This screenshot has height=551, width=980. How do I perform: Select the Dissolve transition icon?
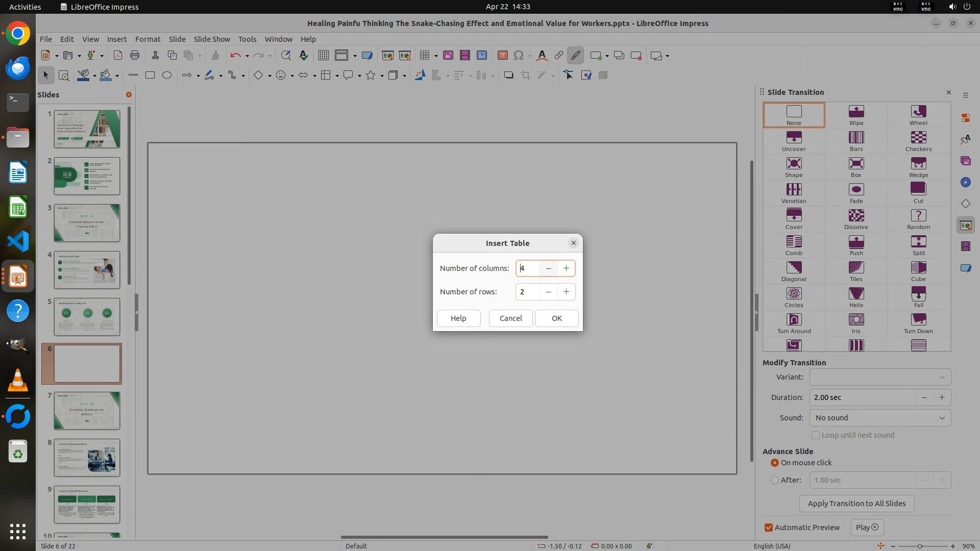(x=856, y=219)
